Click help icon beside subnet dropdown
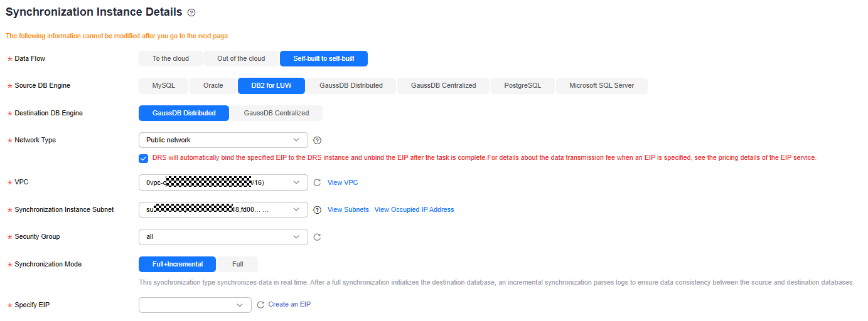Screen dimensions: 868x321 point(317,210)
